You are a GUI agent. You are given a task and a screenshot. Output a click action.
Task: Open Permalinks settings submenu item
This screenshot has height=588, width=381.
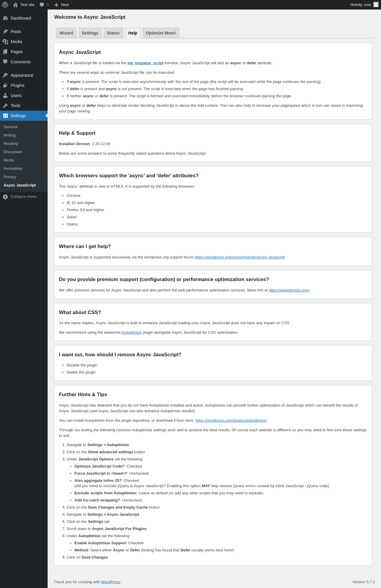point(13,169)
